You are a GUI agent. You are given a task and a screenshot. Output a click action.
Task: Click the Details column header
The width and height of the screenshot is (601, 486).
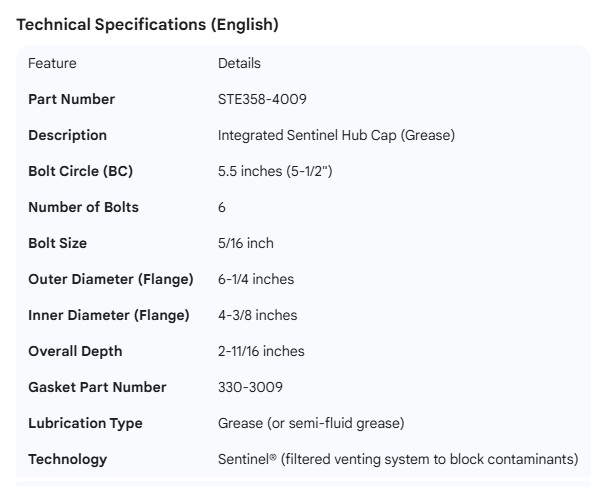coord(239,63)
